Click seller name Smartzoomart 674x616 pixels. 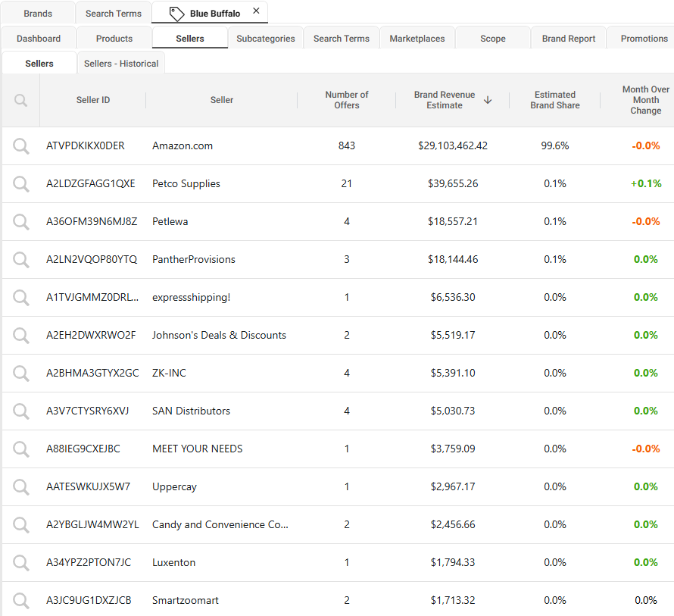[186, 600]
